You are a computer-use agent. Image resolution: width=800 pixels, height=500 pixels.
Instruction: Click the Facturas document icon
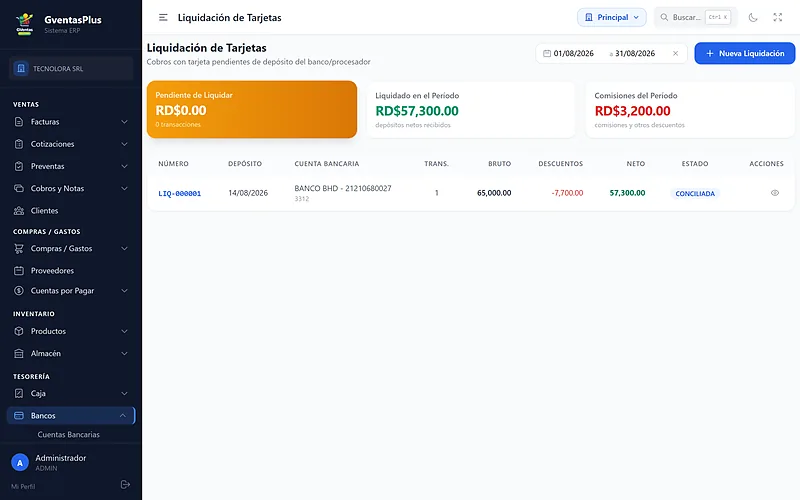pos(19,122)
